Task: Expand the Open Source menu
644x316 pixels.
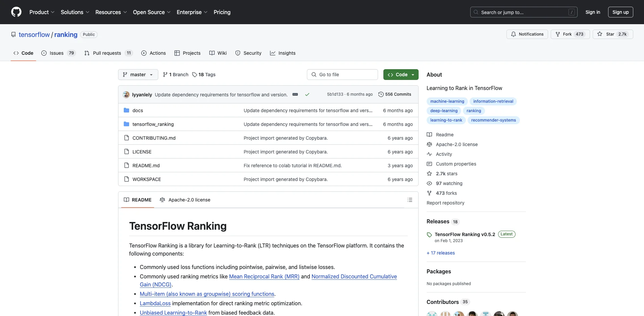Action: 152,12
